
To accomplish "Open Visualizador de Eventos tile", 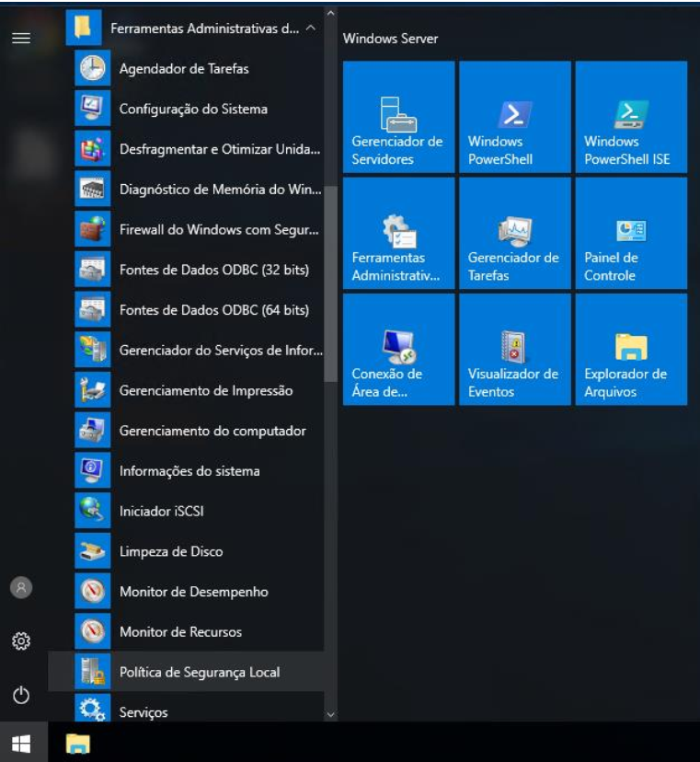I will tap(515, 350).
